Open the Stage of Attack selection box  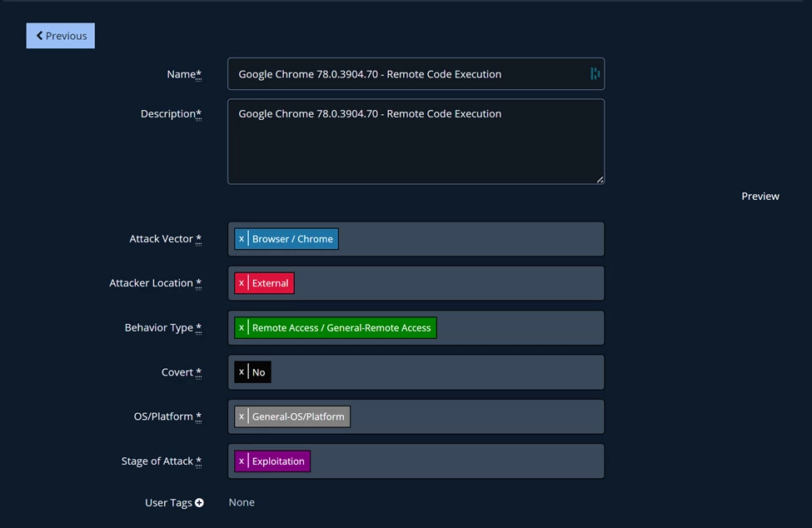point(416,461)
